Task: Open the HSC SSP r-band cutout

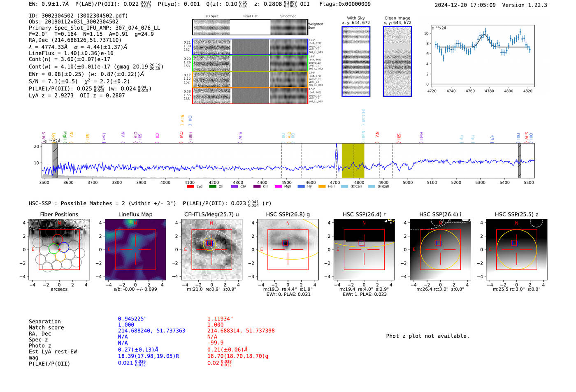Action: (364, 250)
